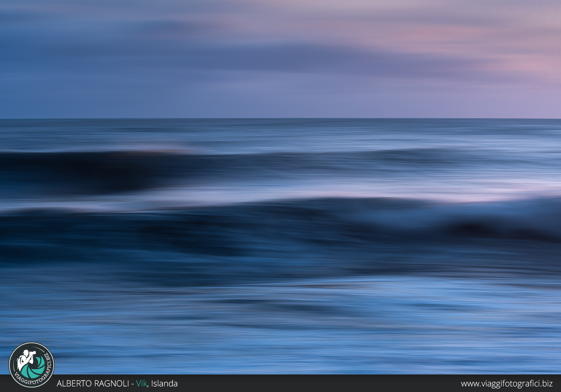Screen dimensions: 561x392
Task: Click the green 'Vik' location link
Action: pos(142,384)
